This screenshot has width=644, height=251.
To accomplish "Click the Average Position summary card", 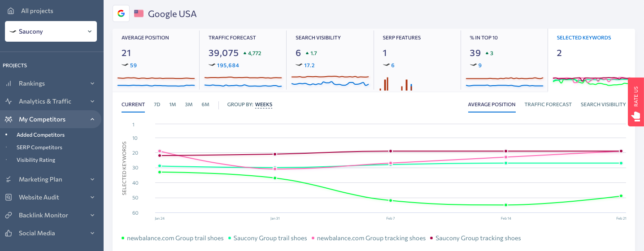I will point(156,61).
